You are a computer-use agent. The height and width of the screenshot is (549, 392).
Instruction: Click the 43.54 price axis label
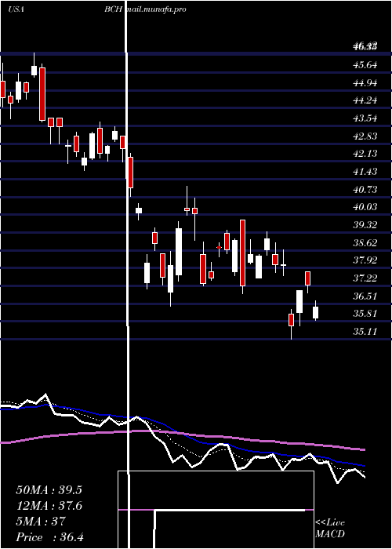coord(365,118)
